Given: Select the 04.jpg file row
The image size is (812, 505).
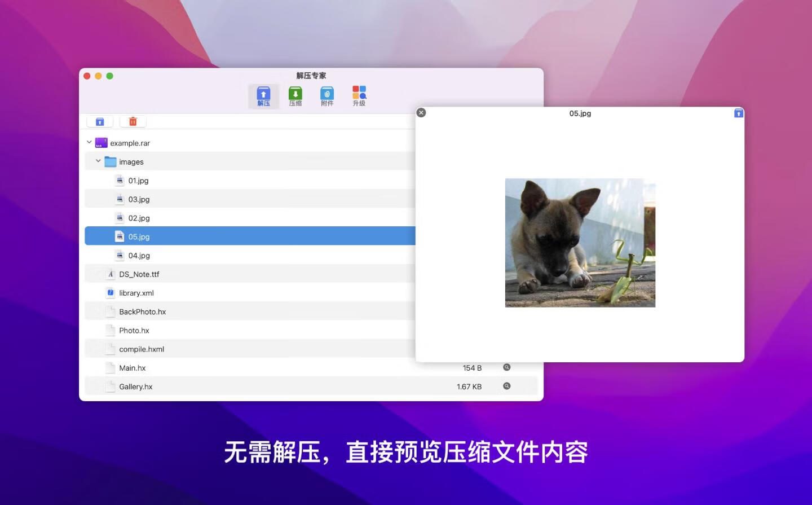Looking at the screenshot, I should [139, 256].
